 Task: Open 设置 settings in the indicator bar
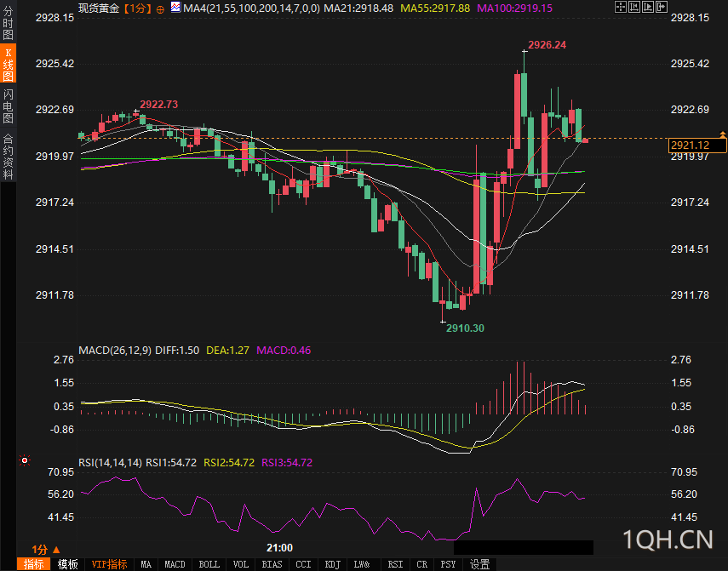[x=479, y=564]
